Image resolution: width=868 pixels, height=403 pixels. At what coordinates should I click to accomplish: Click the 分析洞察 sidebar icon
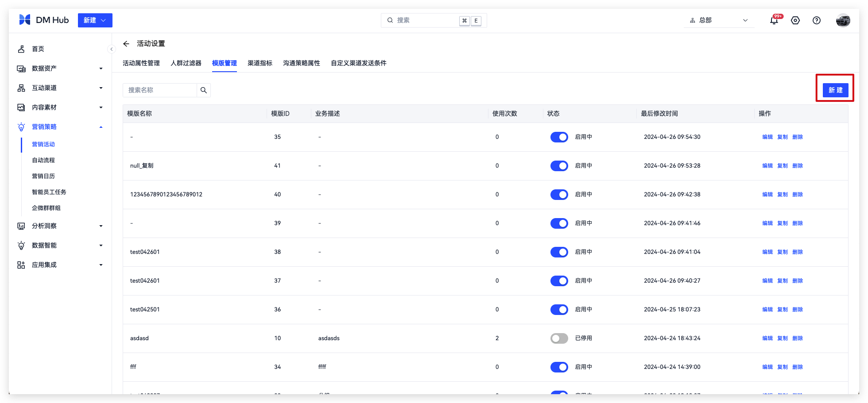[x=21, y=226]
